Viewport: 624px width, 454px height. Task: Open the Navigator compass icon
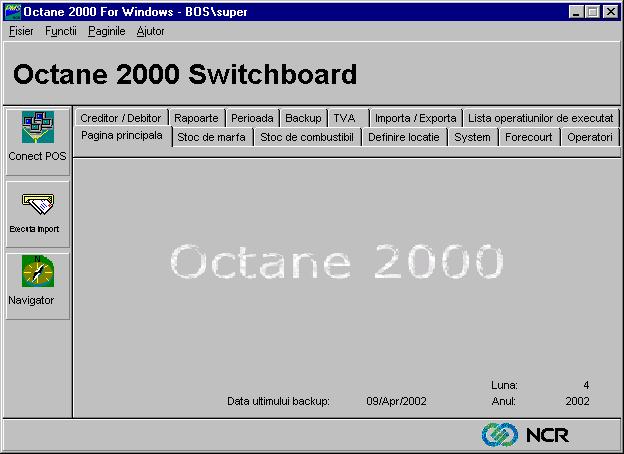(38, 271)
